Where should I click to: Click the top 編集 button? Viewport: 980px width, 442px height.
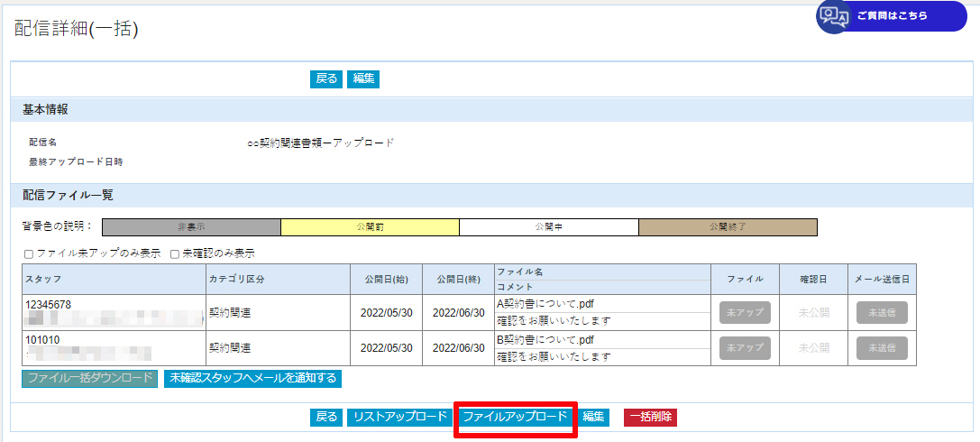pyautogui.click(x=363, y=78)
